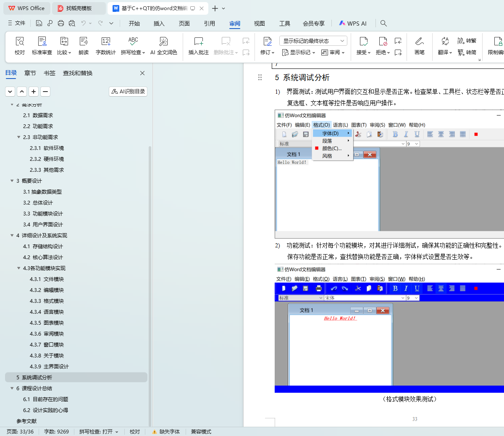Click the plus button in outline panel
The image size is (504, 436).
[34, 91]
